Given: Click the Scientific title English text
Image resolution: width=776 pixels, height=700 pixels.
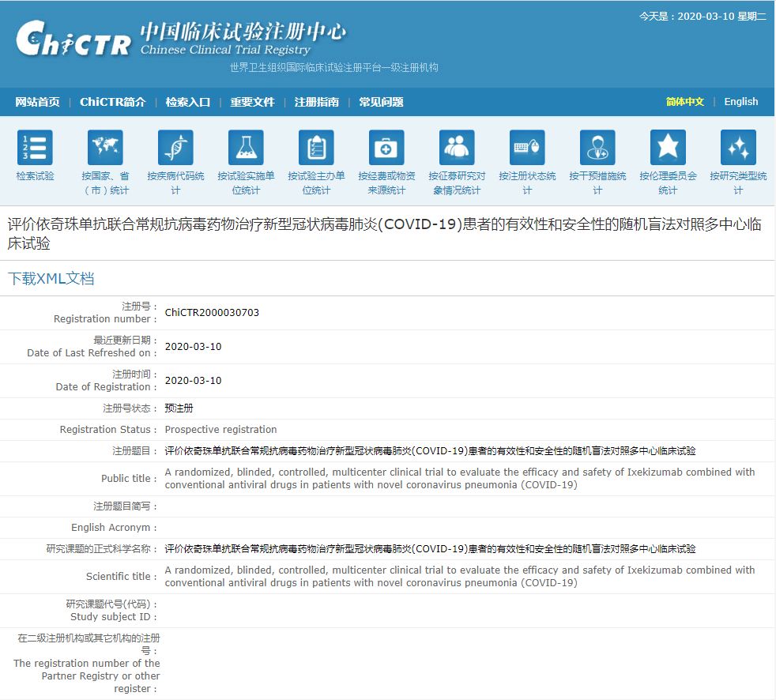Looking at the screenshot, I should click(460, 576).
